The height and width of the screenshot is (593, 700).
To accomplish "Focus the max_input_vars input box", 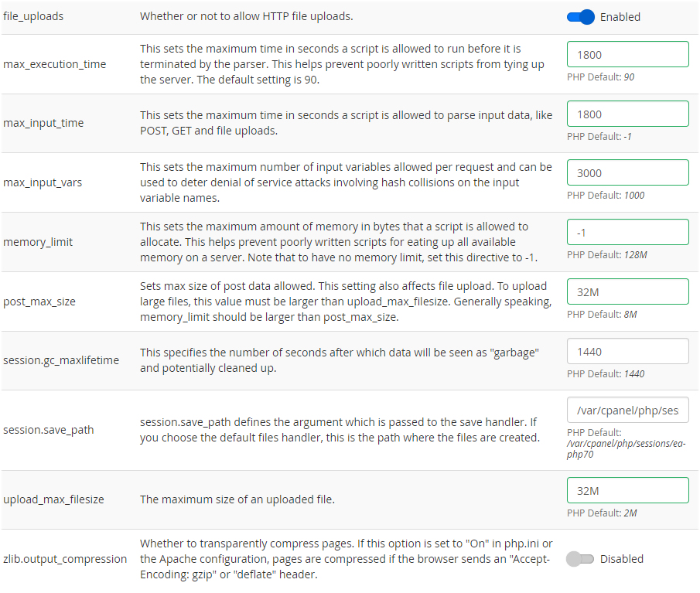I will tap(627, 172).
